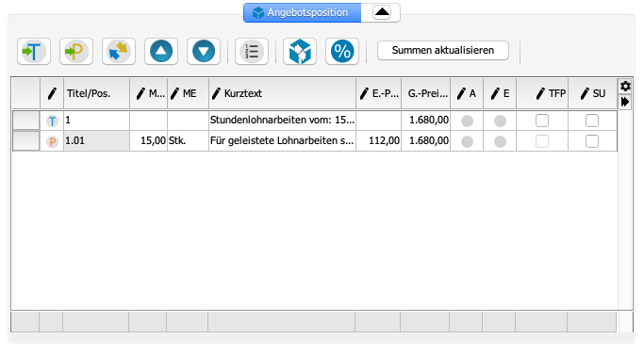Insert a new position with the P icon
This screenshot has width=644, height=355.
point(76,51)
